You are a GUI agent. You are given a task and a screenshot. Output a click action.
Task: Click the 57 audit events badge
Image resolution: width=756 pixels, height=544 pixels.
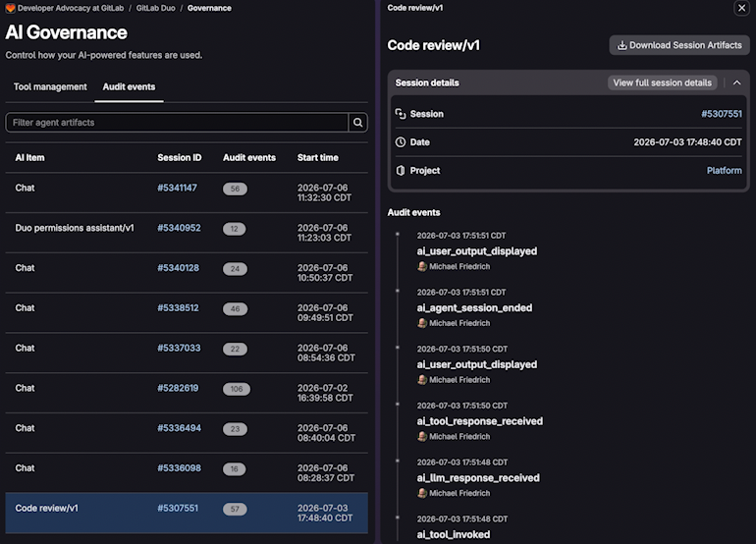[235, 509]
